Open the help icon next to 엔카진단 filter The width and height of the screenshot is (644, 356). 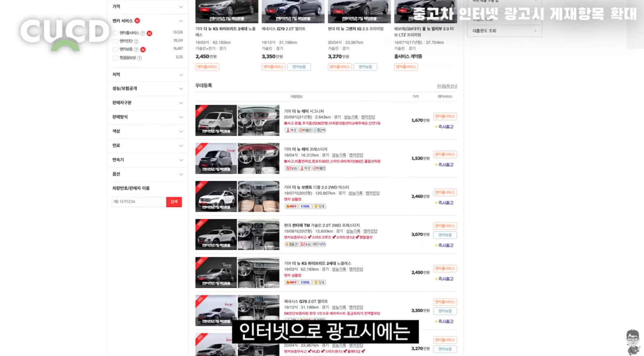[x=136, y=41]
